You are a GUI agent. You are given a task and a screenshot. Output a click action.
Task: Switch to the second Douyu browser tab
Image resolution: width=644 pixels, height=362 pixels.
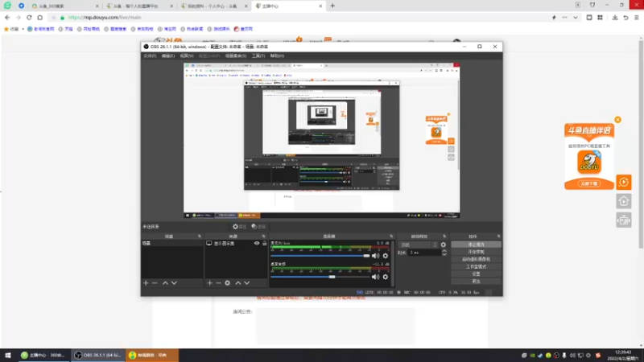click(x=139, y=6)
